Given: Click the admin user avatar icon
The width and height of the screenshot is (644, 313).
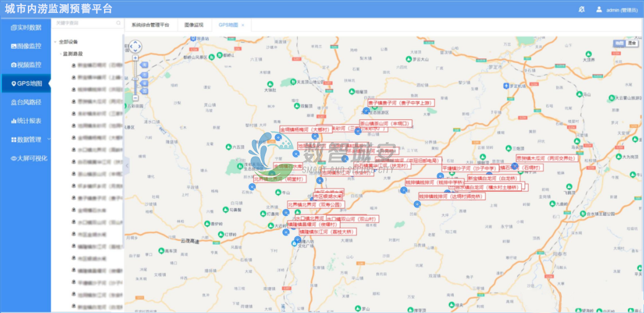Looking at the screenshot, I should pos(599,9).
